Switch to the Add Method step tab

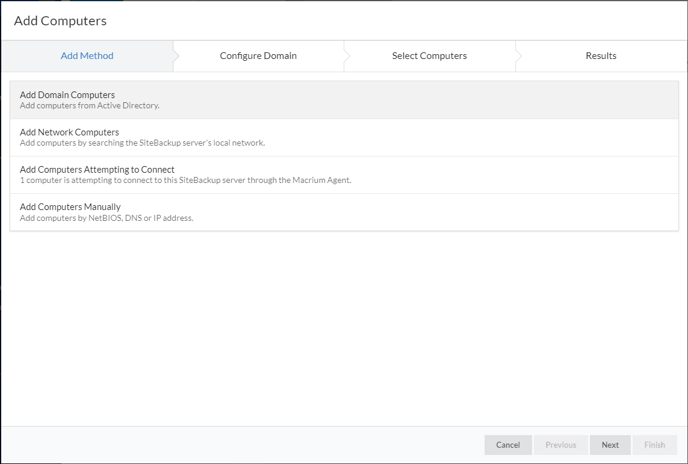coord(87,56)
